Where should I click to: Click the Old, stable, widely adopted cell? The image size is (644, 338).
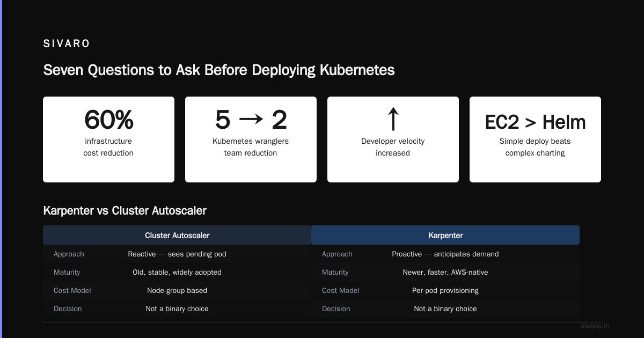(x=177, y=272)
